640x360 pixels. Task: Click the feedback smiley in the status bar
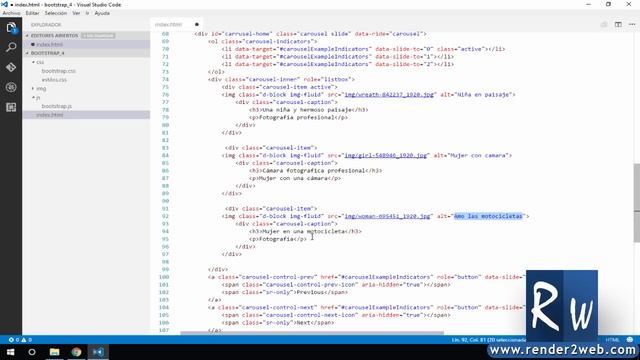[x=630, y=340]
